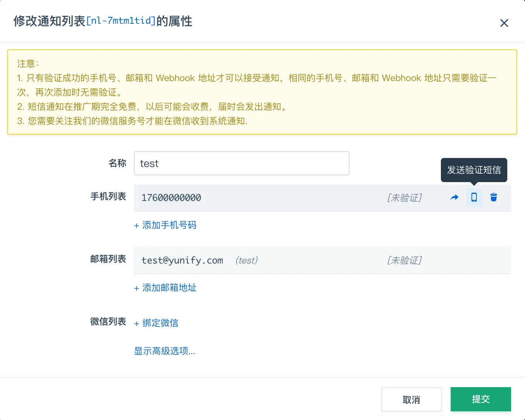This screenshot has width=525, height=420.
Task: Click the 发送验证短信 tooltip
Action: 474,170
